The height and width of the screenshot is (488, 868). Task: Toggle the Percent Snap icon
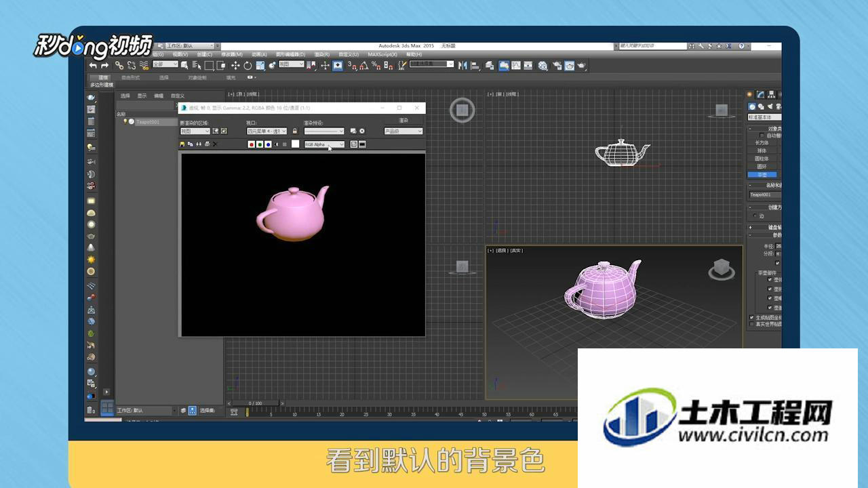click(376, 65)
